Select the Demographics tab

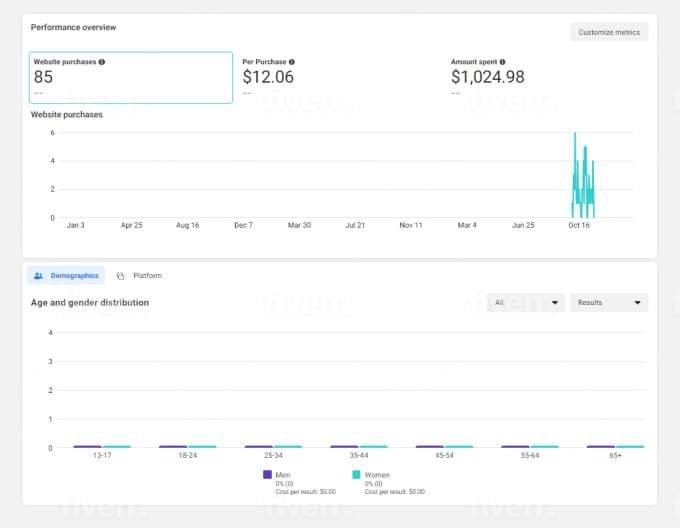coord(66,275)
